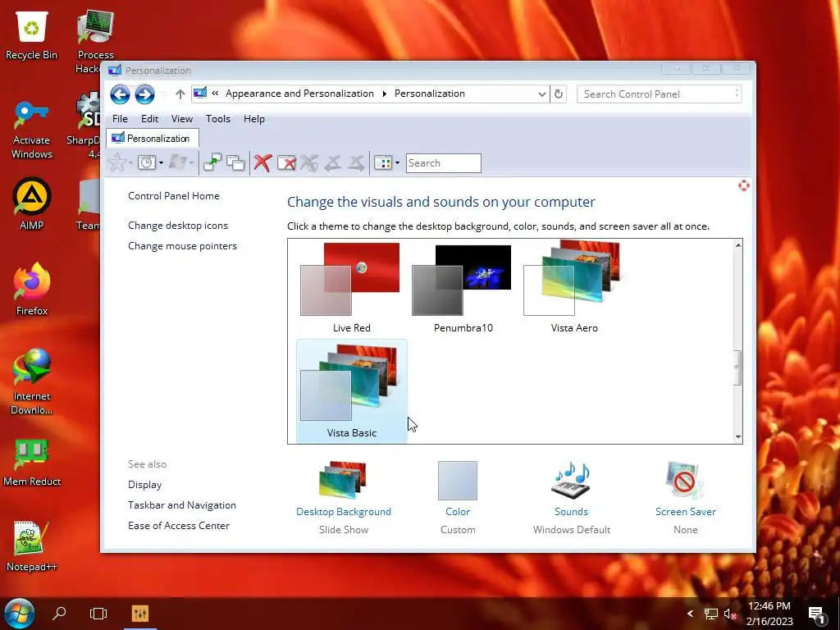Open the File menu
Screen dimensions: 840x630
coord(120,119)
